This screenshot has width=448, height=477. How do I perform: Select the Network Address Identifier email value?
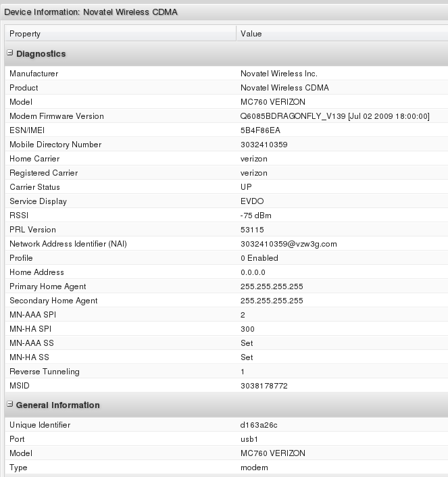(289, 244)
